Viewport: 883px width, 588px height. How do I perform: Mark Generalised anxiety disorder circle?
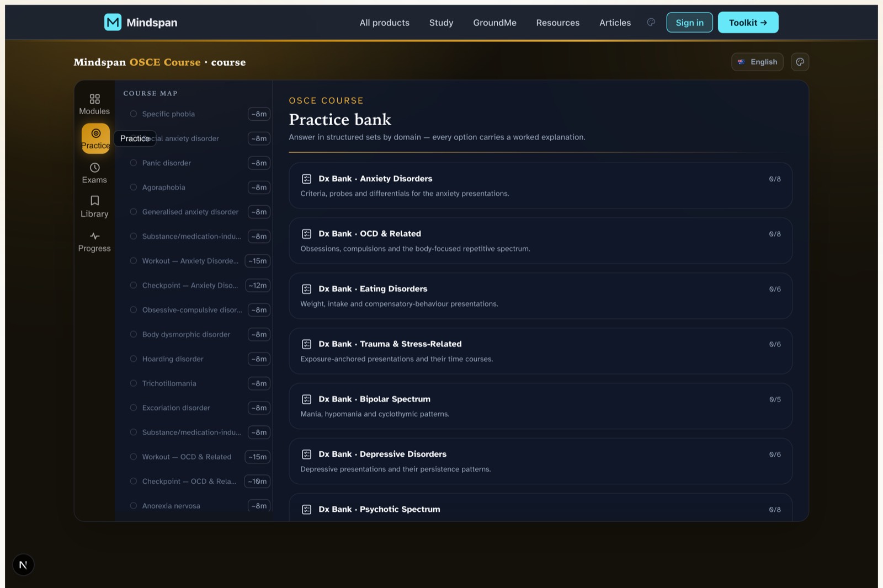point(133,212)
